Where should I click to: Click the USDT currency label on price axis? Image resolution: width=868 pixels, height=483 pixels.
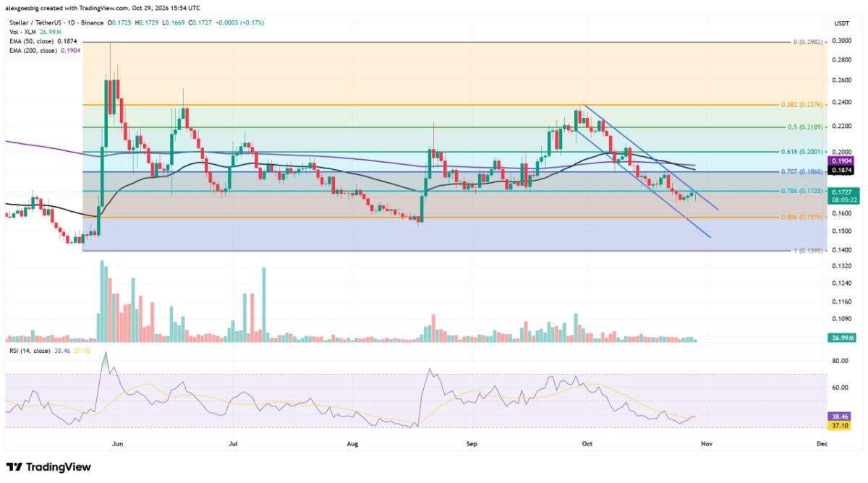tap(842, 23)
